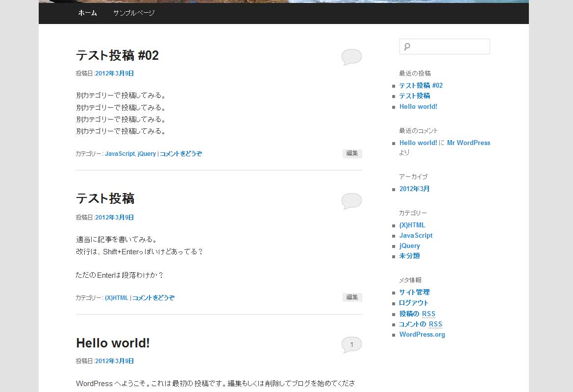Click the comment count bubble for Hello world!

coord(351,345)
